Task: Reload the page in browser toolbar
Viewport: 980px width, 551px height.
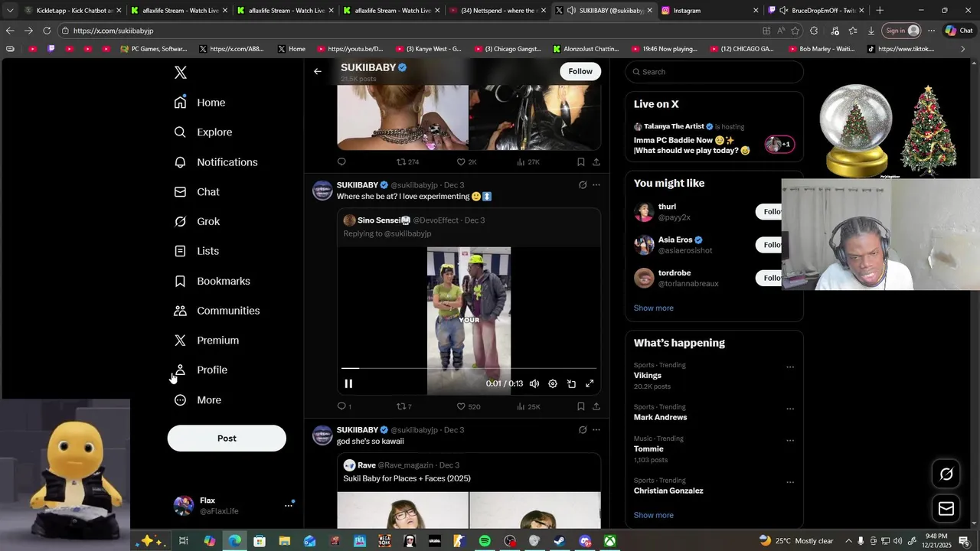Action: coord(47,31)
